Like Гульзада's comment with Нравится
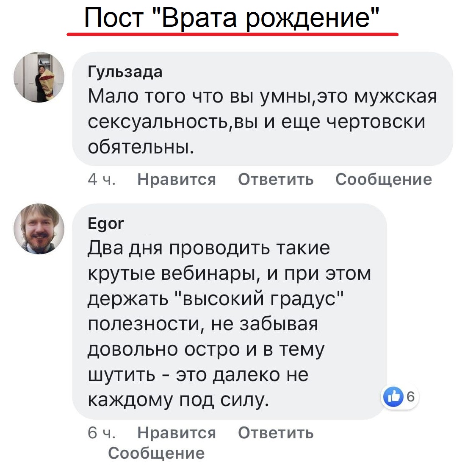The image size is (476, 468). click(177, 179)
